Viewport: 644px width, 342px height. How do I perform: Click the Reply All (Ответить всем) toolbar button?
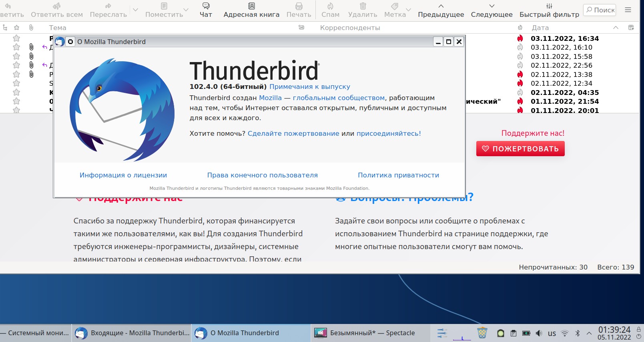(57, 10)
